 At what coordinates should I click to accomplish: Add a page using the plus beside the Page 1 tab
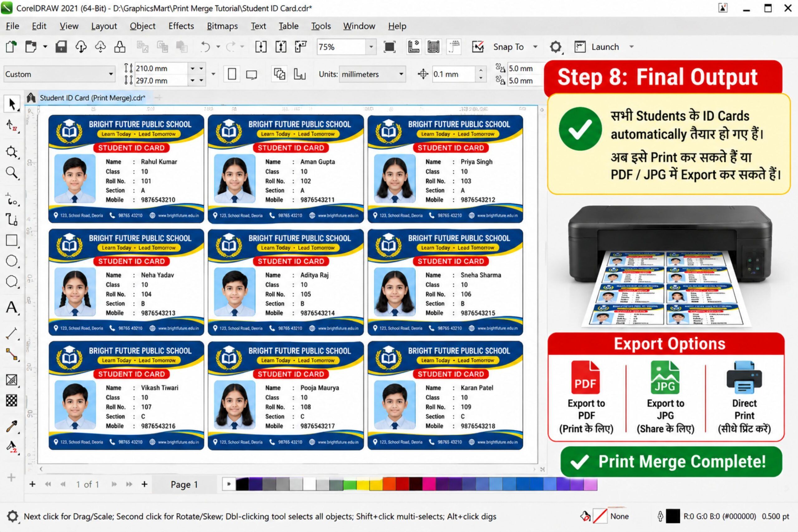pos(145,484)
